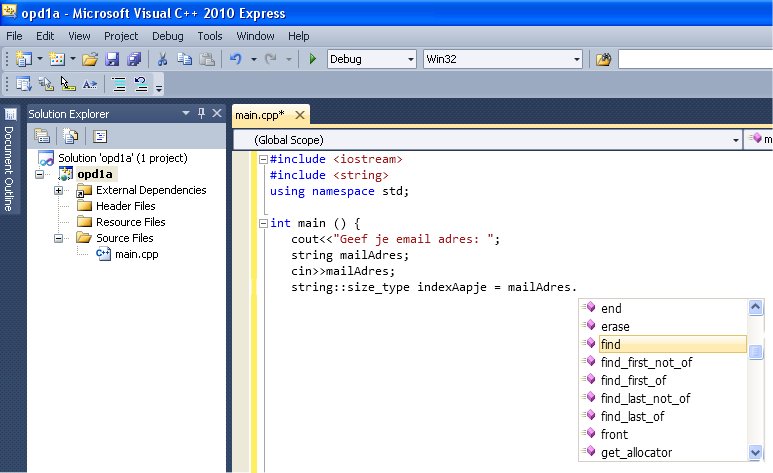Click the Save disk icon
Viewport: 773px width, 473px height.
tap(112, 60)
